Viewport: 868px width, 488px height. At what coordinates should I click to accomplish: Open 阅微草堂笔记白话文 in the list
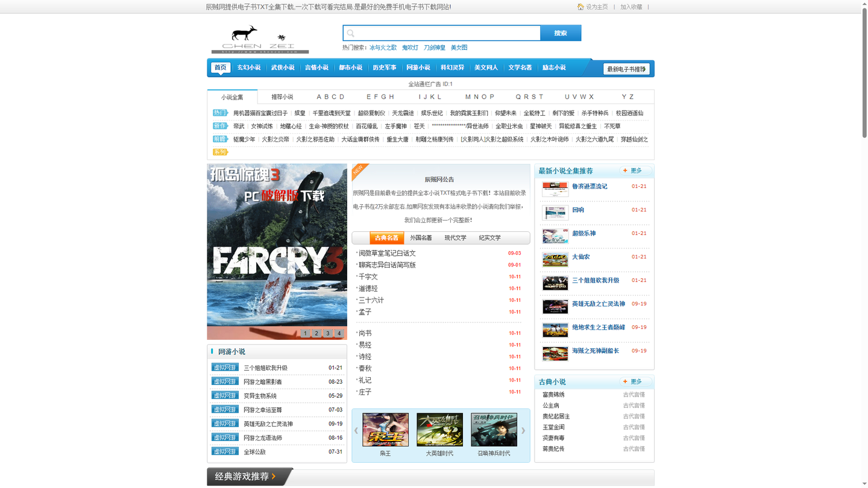pyautogui.click(x=387, y=254)
